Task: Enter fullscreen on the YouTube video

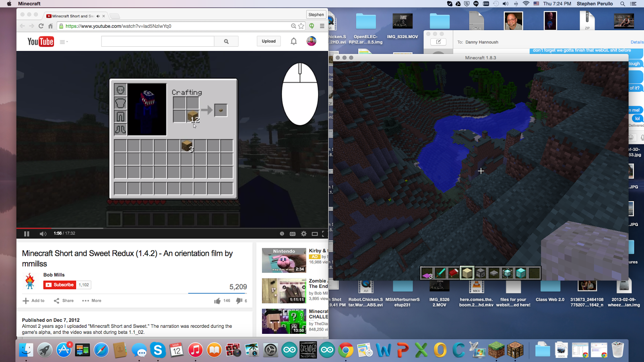Action: coord(323,234)
